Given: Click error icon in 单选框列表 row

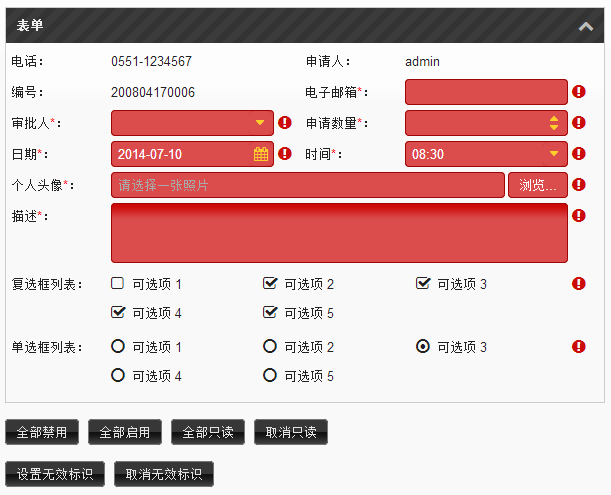Looking at the screenshot, I should tap(579, 346).
